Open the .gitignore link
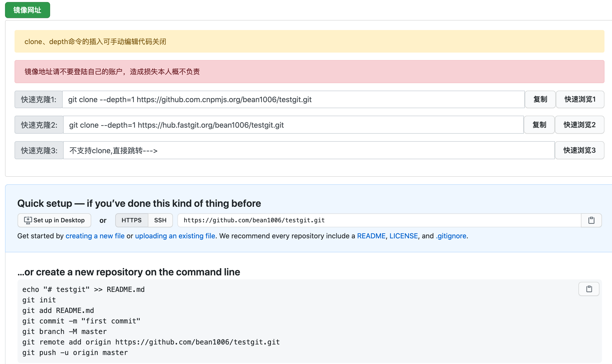 451,236
